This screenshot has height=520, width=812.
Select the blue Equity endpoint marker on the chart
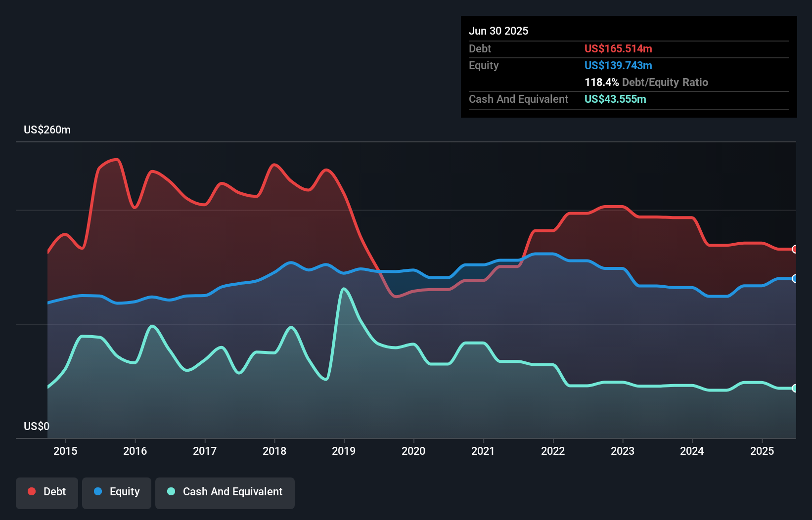(794, 279)
